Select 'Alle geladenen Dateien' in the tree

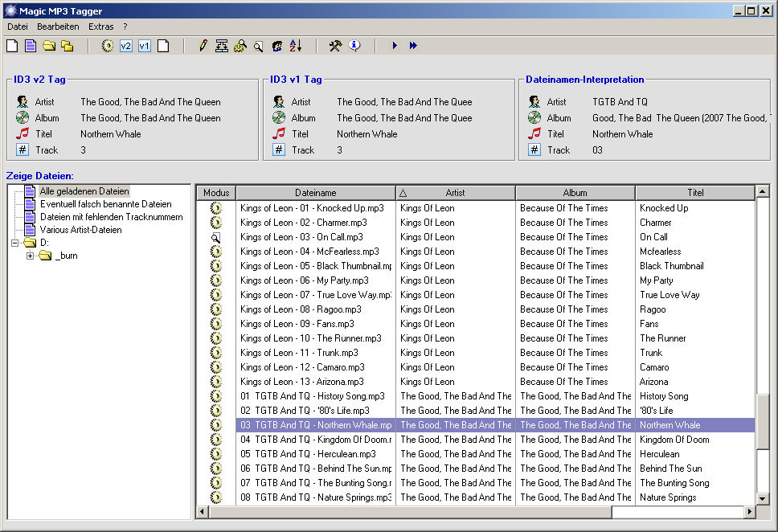coord(84,191)
